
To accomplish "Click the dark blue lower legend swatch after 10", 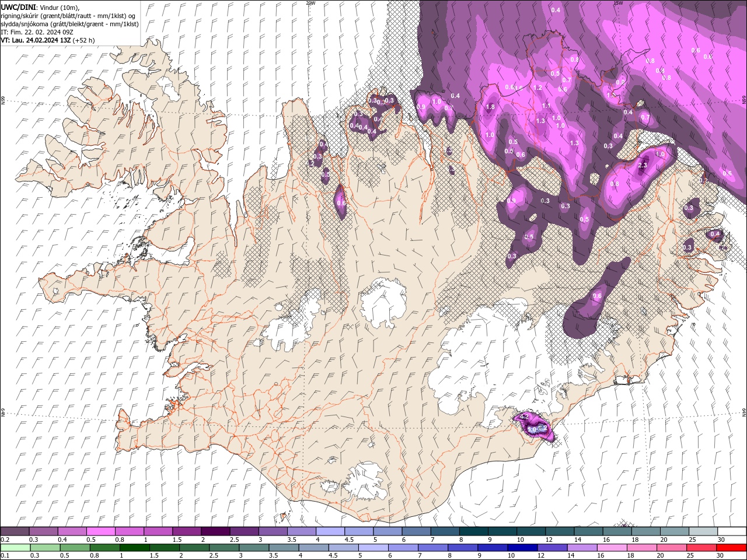I will coord(522,548).
